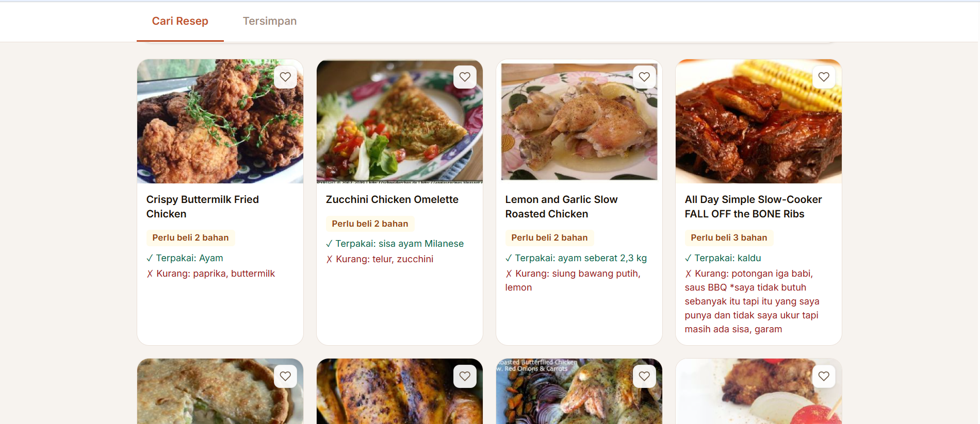Viewport: 980px width, 424px height.
Task: Tap heart on Lemon and Garlic Slow Roasted Chicken
Action: (x=644, y=77)
